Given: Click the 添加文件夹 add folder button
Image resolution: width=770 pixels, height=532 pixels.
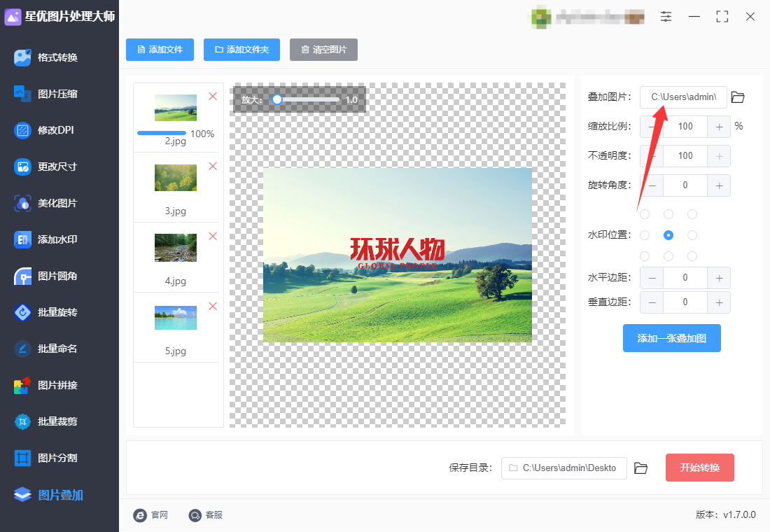Looking at the screenshot, I should [241, 50].
